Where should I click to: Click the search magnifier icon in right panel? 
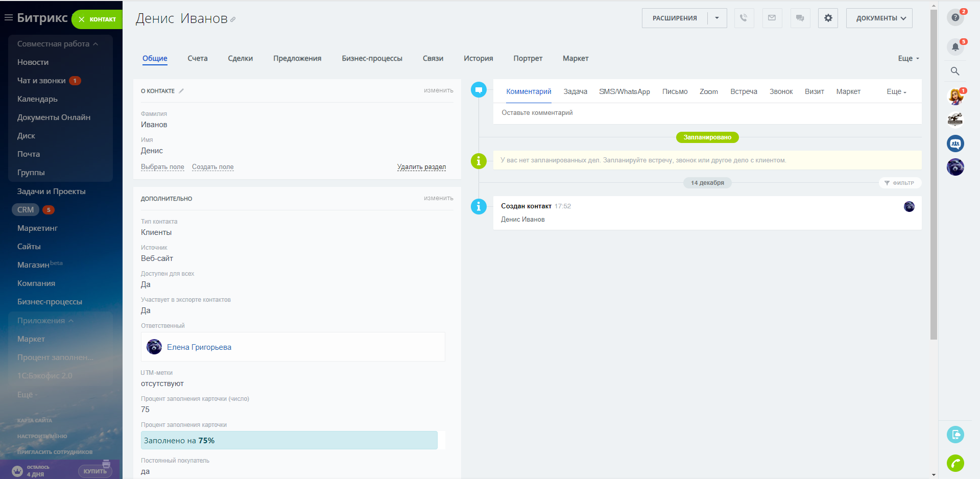point(955,71)
